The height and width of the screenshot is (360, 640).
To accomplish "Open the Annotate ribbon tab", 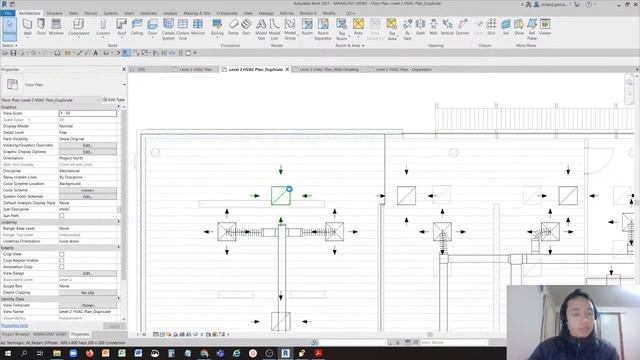I will [x=149, y=13].
